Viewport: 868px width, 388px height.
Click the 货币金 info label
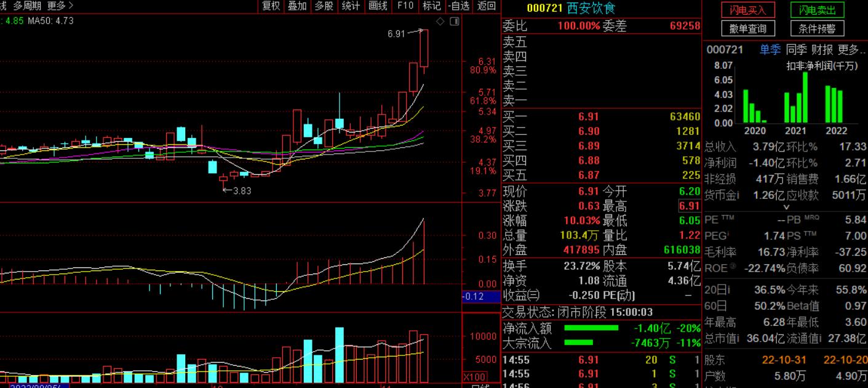coord(722,195)
